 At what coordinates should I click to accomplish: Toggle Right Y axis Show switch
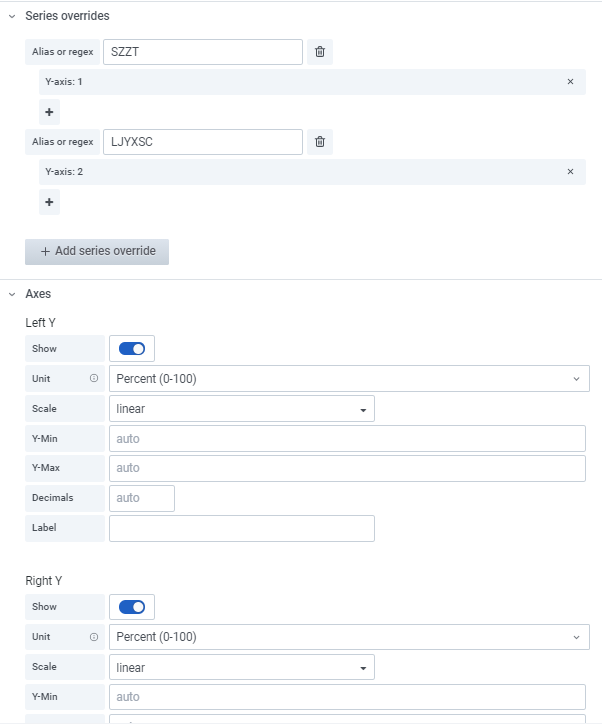coord(132,607)
